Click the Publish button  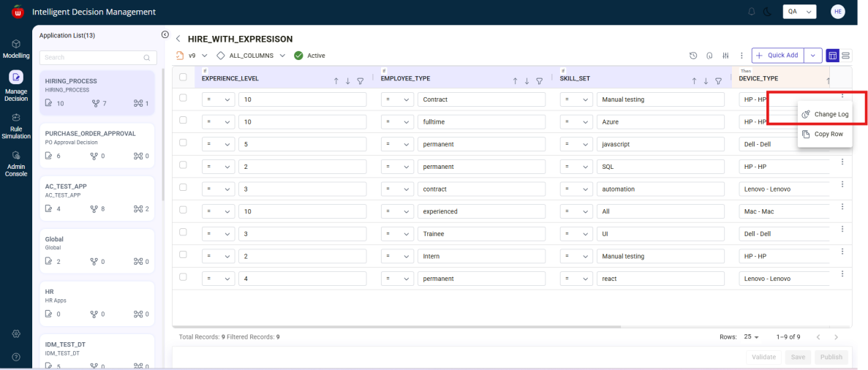click(831, 358)
